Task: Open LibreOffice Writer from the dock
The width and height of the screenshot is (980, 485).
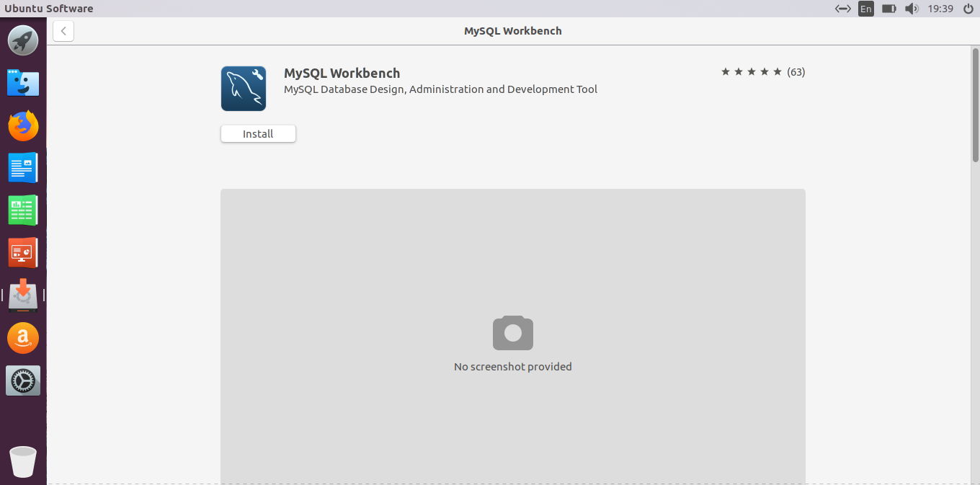Action: point(23,168)
